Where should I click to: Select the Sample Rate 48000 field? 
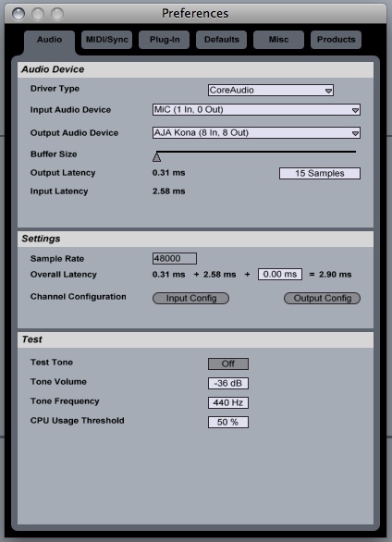point(175,259)
